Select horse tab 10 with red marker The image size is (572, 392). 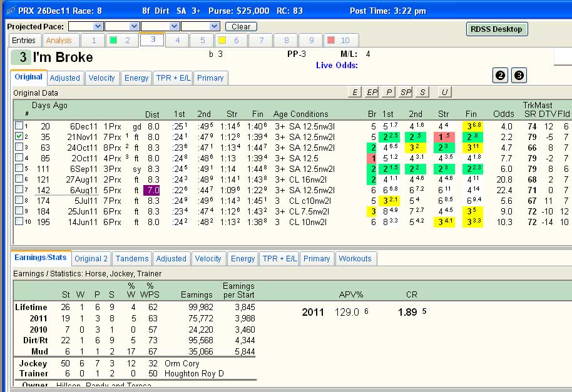point(342,40)
